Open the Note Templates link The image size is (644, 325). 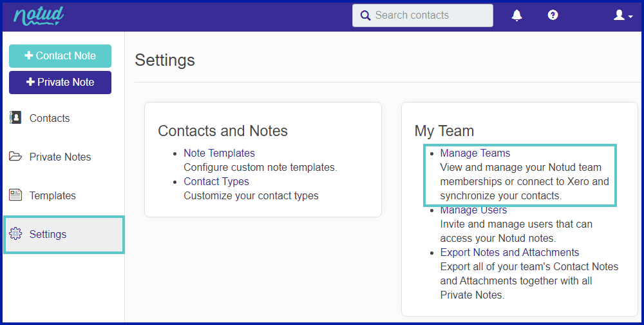click(219, 153)
